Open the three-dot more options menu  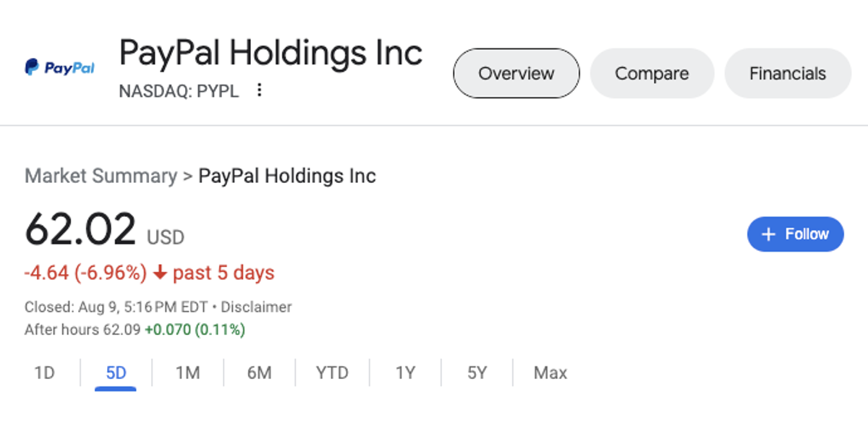[260, 90]
